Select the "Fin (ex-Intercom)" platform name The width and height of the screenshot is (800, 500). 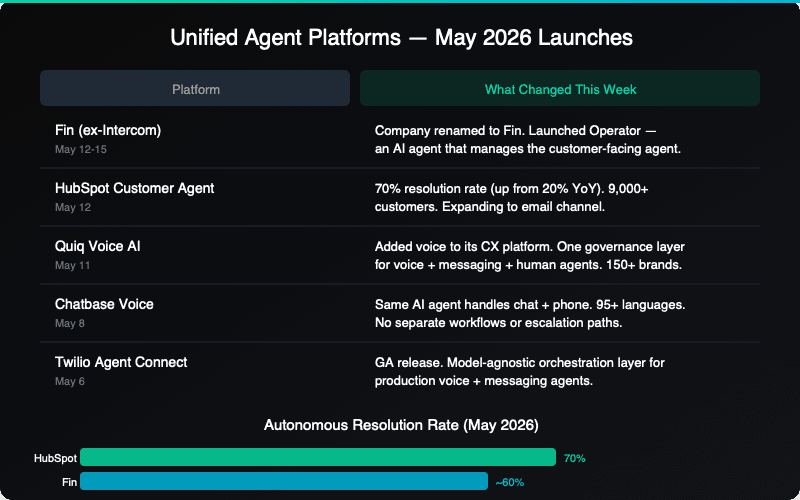pos(108,130)
